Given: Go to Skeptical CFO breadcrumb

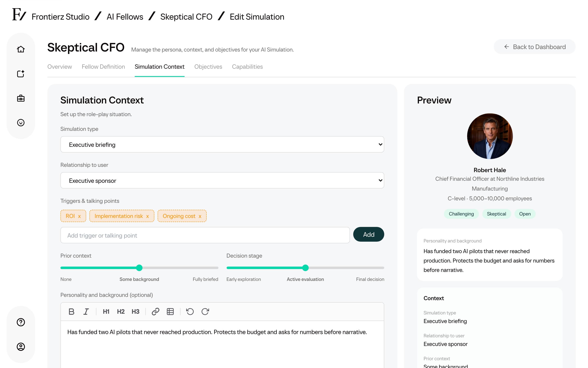Looking at the screenshot, I should (186, 17).
